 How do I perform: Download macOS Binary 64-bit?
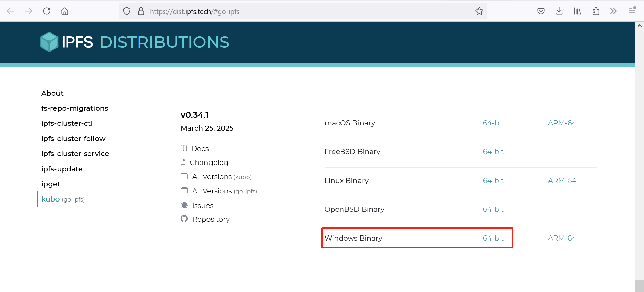coord(493,123)
